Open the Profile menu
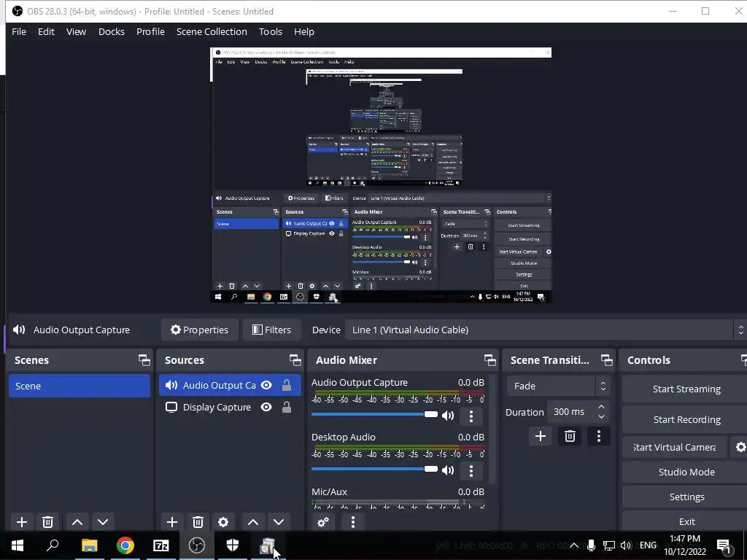This screenshot has width=747, height=560. pos(150,32)
